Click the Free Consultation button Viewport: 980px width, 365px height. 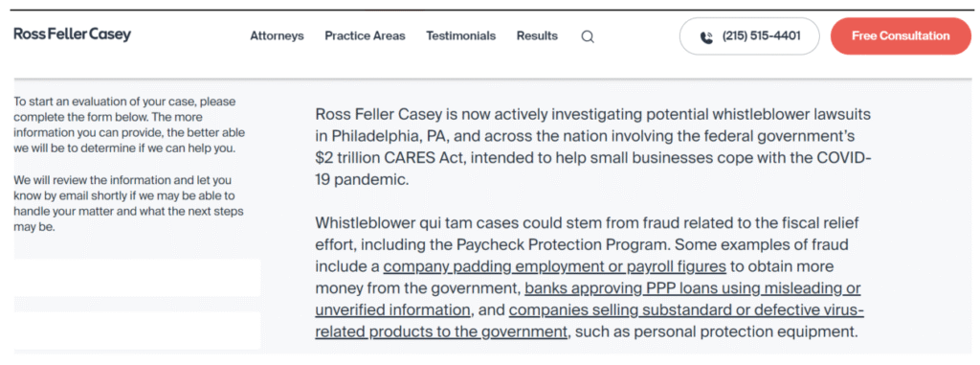(x=901, y=36)
